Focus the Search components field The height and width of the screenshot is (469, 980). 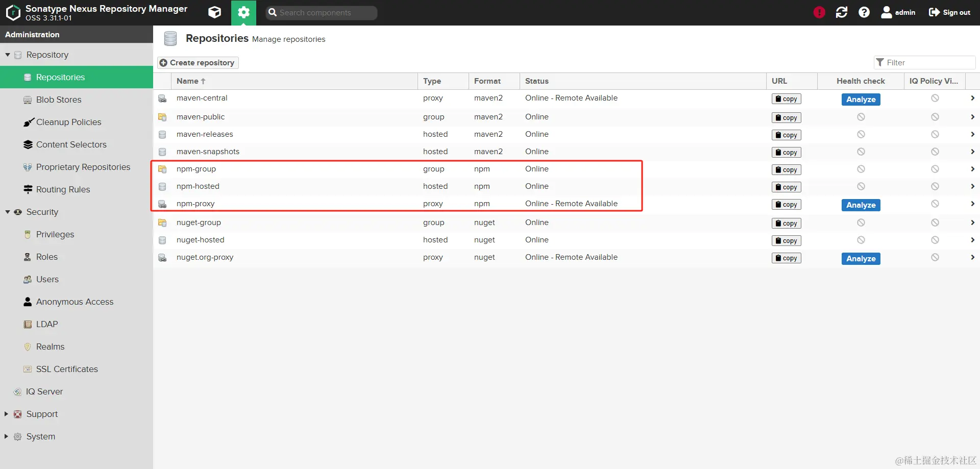click(322, 13)
